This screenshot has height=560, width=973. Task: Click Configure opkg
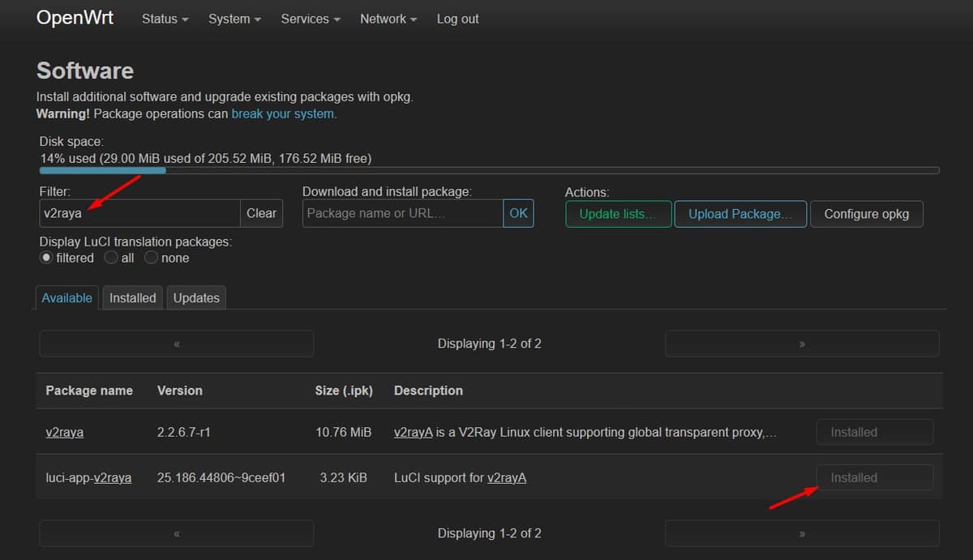pyautogui.click(x=866, y=213)
